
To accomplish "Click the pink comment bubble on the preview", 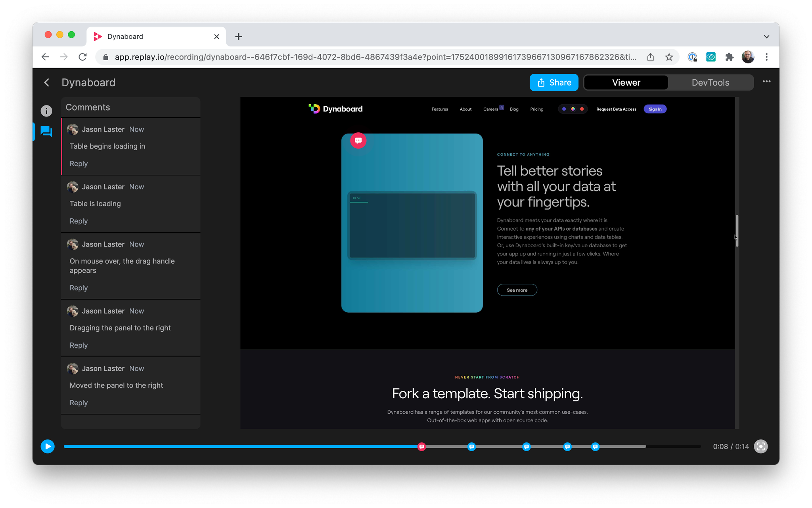I will (358, 140).
